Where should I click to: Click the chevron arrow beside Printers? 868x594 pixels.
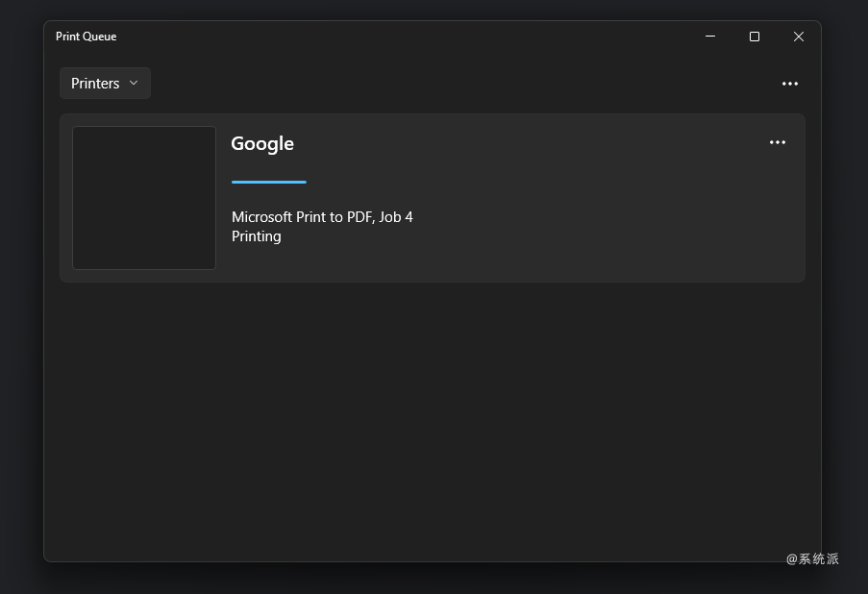134,83
